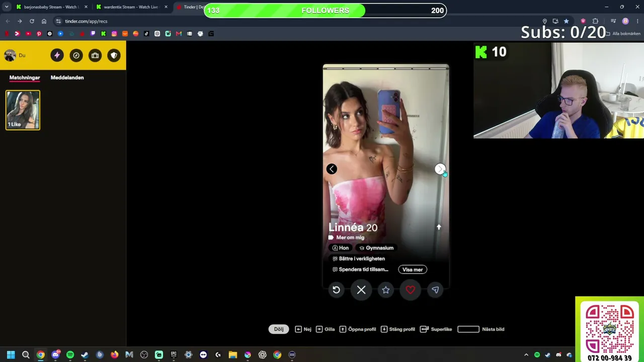Open the briefcase work mode icon
This screenshot has height=362, width=644.
(x=95, y=55)
